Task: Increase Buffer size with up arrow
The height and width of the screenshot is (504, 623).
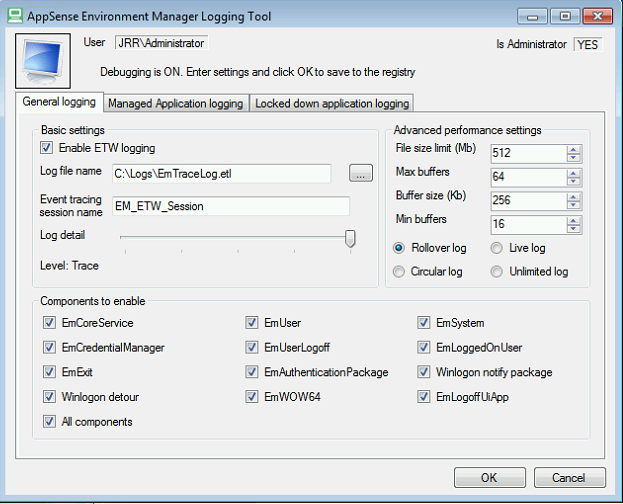Action: click(573, 197)
